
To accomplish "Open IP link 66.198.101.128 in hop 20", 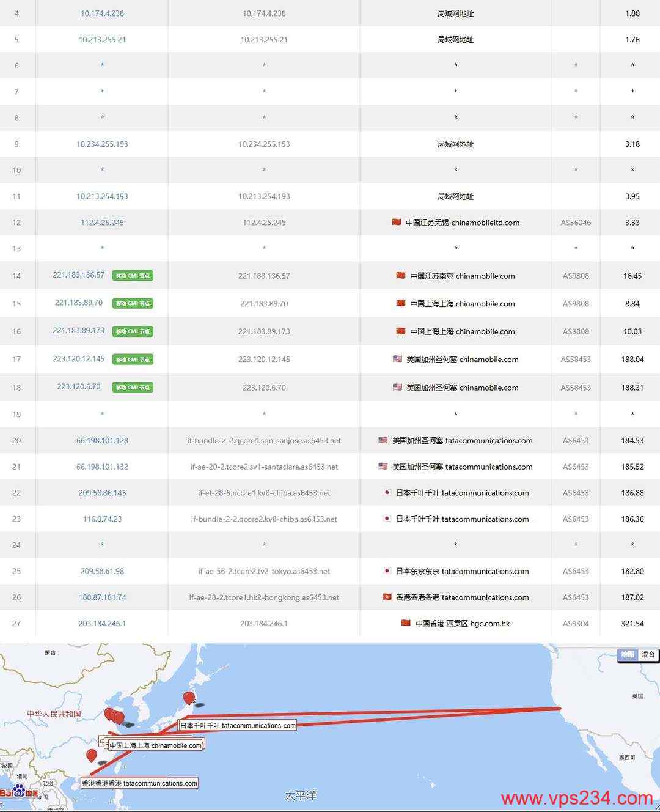I will tap(102, 441).
